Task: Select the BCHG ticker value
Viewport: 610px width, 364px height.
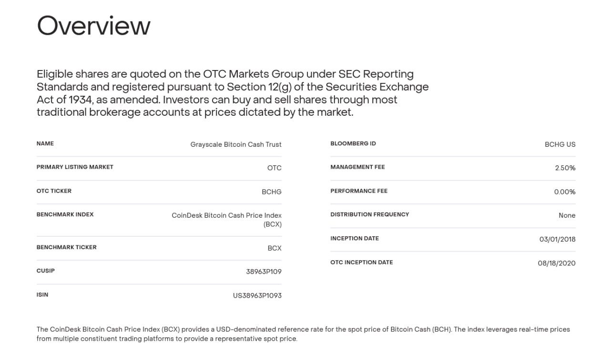Action: [272, 192]
